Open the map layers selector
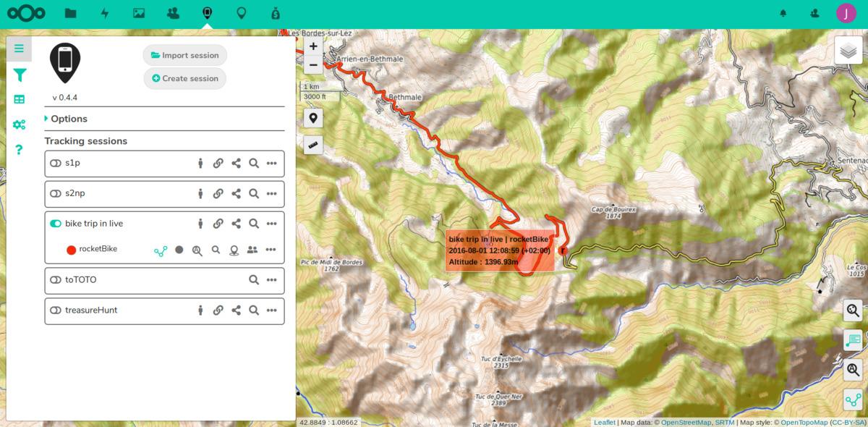Viewport: 868px width, 427px height. coord(848,50)
